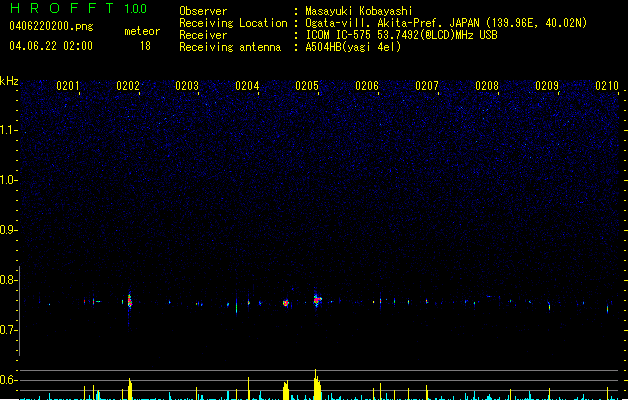Select the file name 0406220200.png

pyautogui.click(x=51, y=26)
